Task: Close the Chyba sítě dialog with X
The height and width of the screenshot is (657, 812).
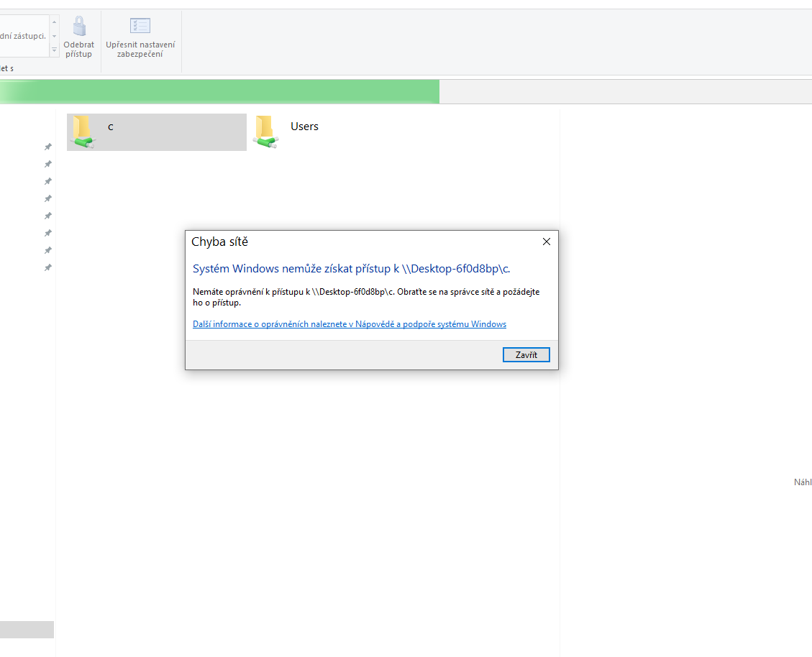Action: [546, 242]
